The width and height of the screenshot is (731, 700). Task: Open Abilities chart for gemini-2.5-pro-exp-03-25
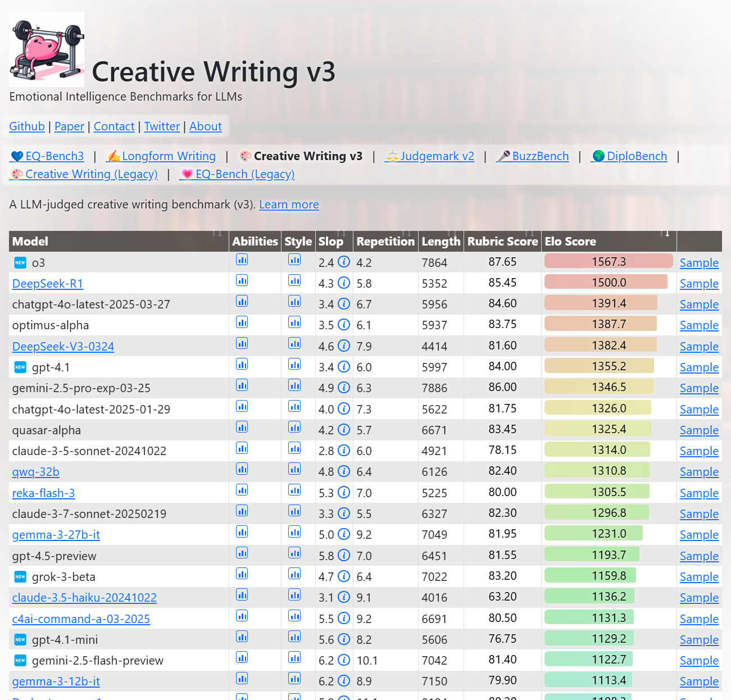point(242,385)
